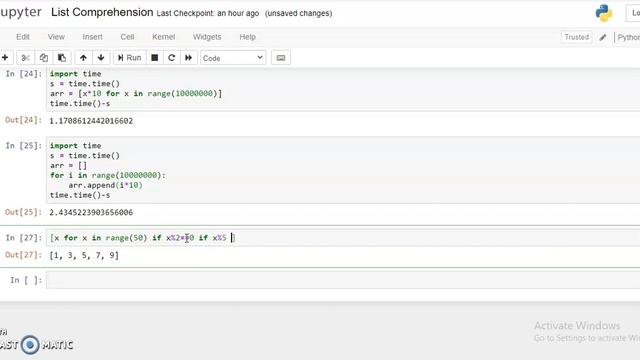The height and width of the screenshot is (360, 640).
Task: Click the empty code cell at bottom
Action: click(x=343, y=280)
